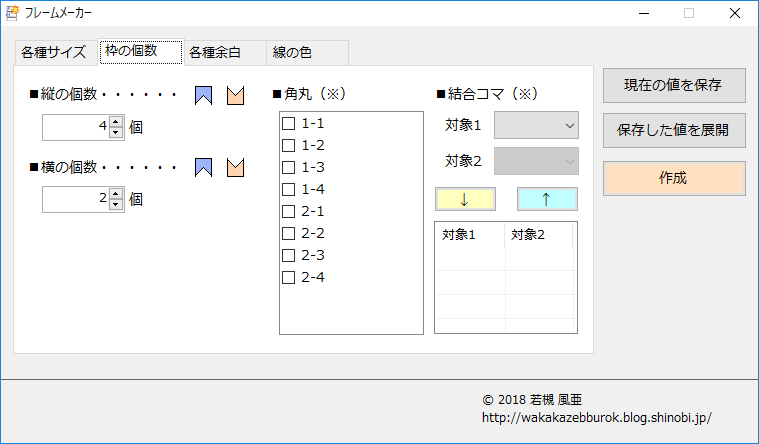Click the 縦の個数 number input field

[76, 127]
